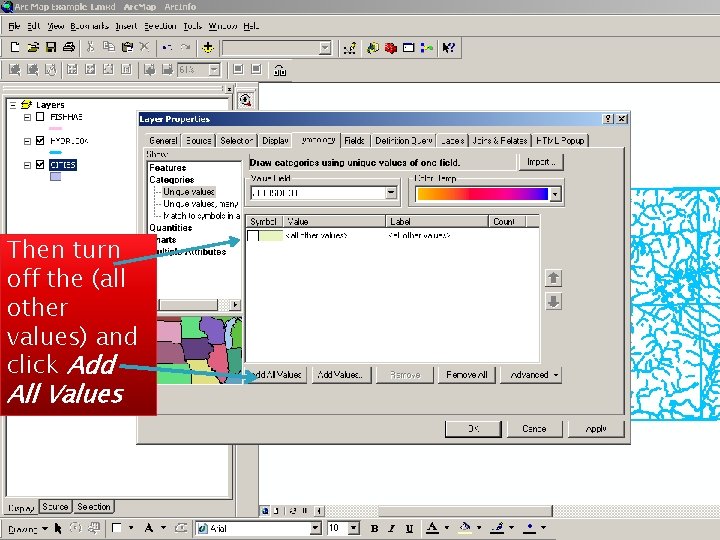
Task: Open the Selection menu
Action: (160, 26)
